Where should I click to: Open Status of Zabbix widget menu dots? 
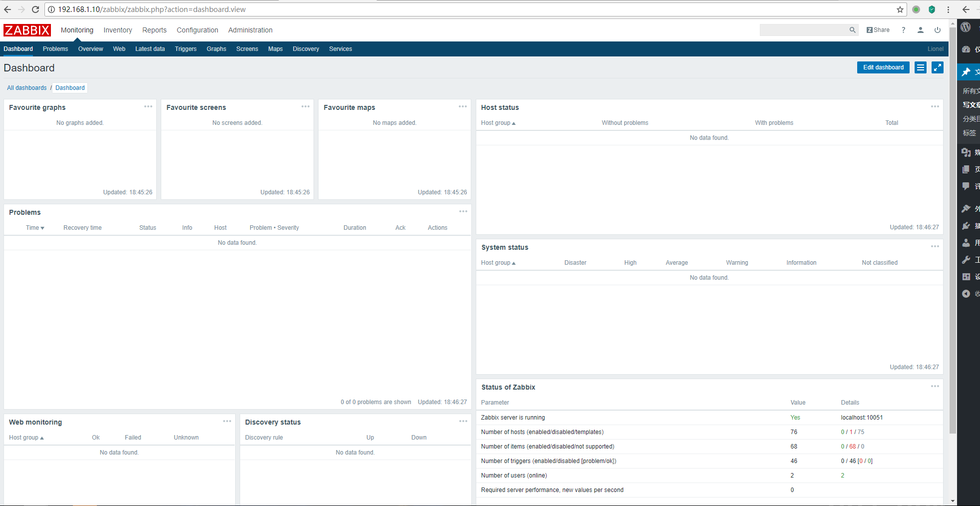click(935, 386)
